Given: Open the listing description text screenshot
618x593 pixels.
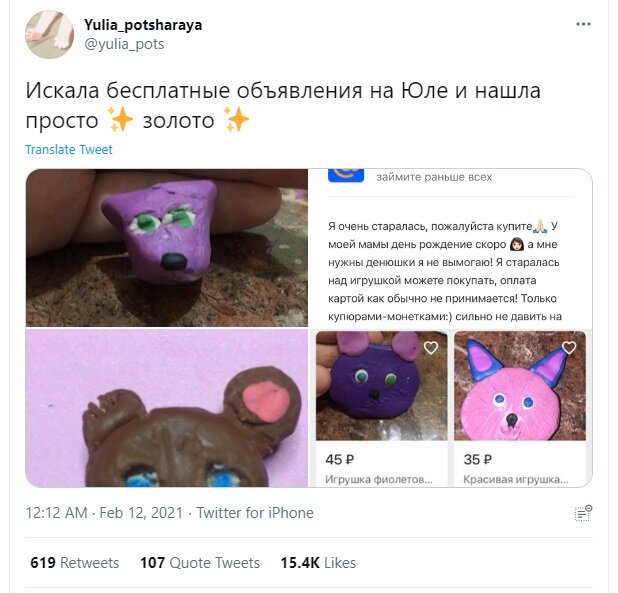Looking at the screenshot, I should (x=450, y=247).
